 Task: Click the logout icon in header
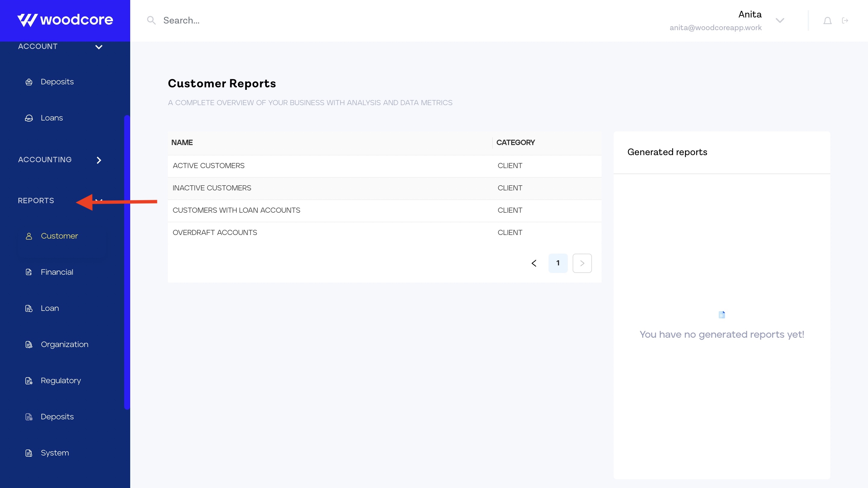tap(845, 21)
